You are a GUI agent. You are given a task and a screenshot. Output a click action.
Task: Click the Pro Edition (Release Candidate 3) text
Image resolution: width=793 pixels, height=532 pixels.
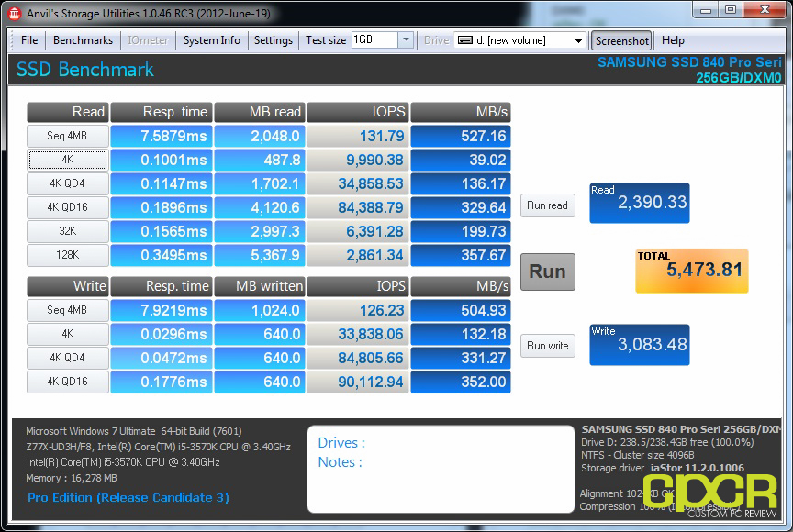[x=128, y=498]
